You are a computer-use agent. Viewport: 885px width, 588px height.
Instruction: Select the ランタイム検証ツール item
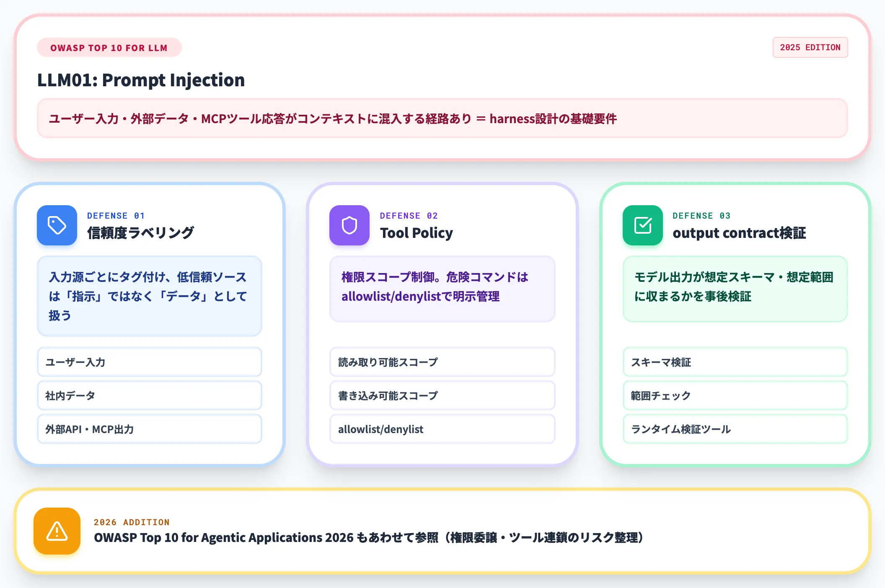735,429
